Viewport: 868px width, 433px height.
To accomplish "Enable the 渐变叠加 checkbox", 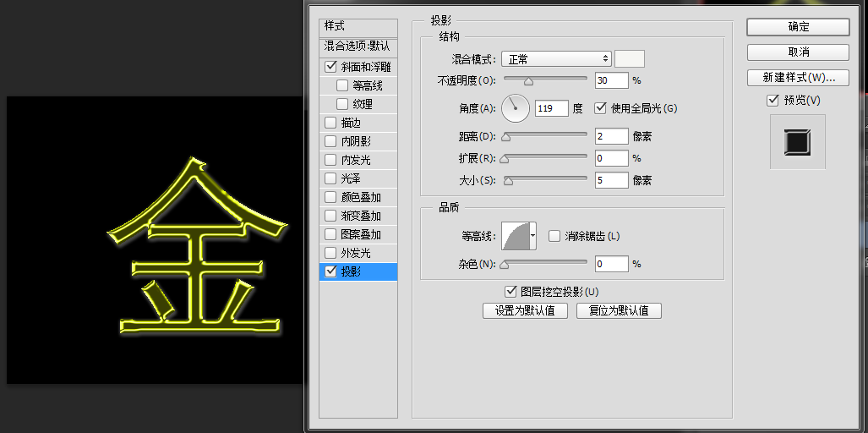I will click(x=330, y=216).
